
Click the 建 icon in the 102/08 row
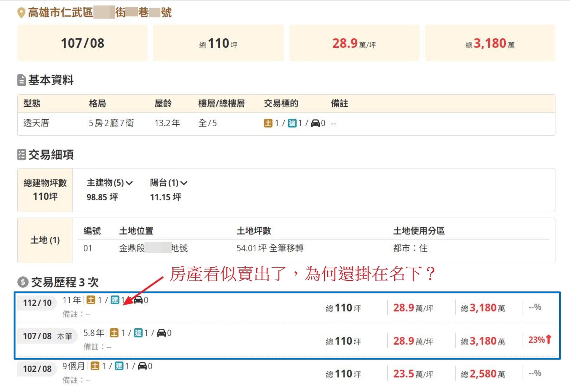[119, 366]
